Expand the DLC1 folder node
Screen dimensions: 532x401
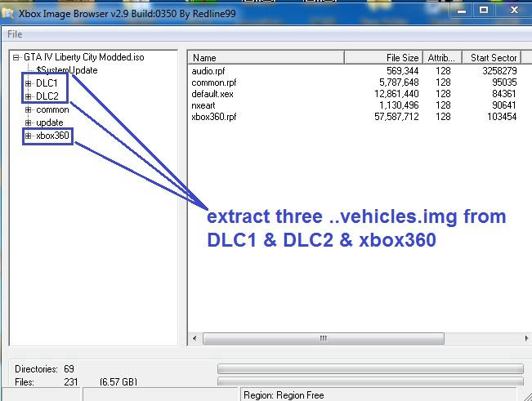28,83
